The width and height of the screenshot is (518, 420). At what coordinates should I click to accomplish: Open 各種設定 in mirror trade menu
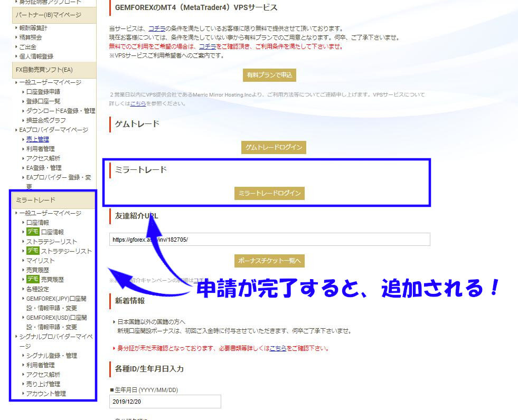pyautogui.click(x=37, y=289)
